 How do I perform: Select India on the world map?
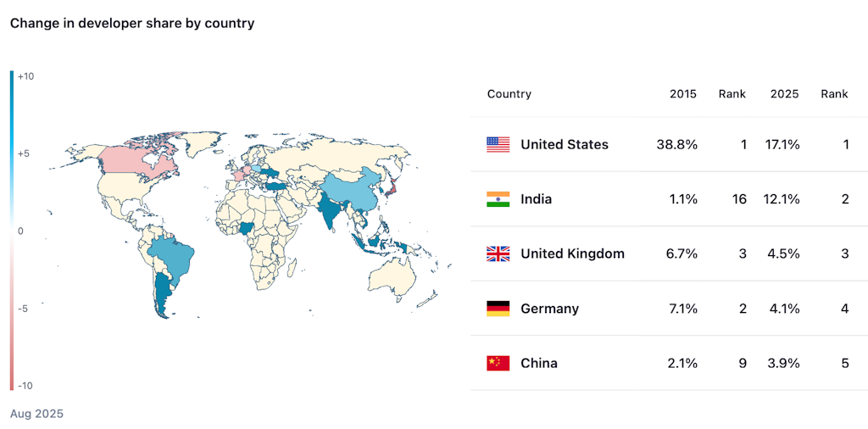tap(331, 210)
